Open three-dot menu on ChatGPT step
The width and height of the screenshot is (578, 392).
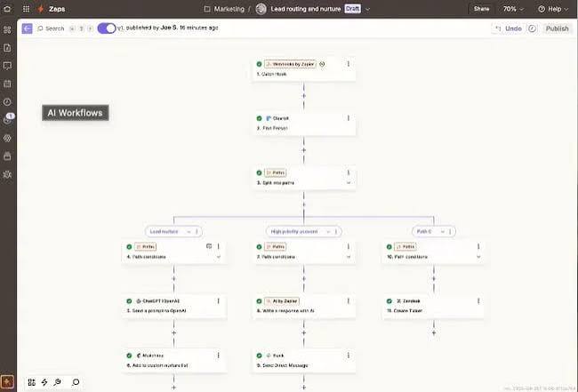[218, 301]
